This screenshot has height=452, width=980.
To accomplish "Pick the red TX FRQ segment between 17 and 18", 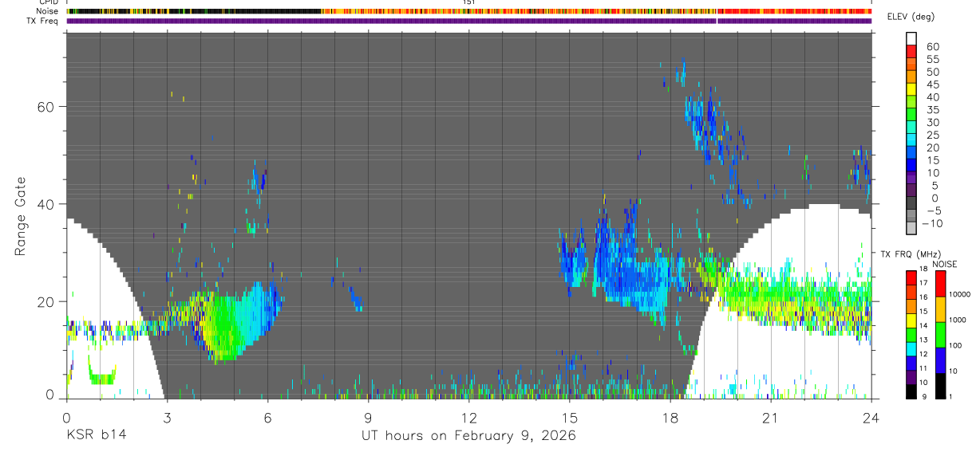I will tap(911, 277).
